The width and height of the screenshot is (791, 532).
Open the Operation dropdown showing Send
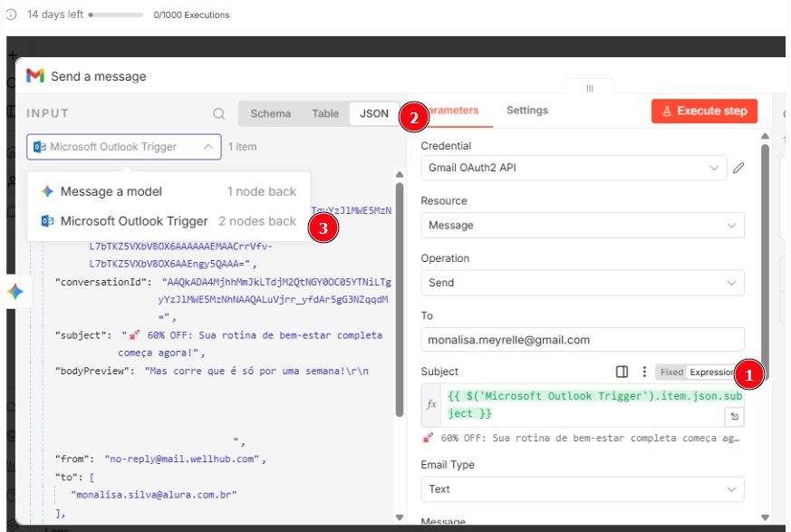tap(582, 282)
